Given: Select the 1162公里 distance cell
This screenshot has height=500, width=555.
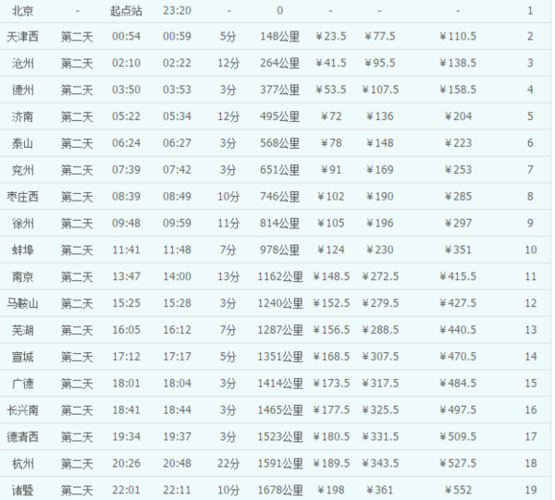Looking at the screenshot, I should (x=280, y=277).
